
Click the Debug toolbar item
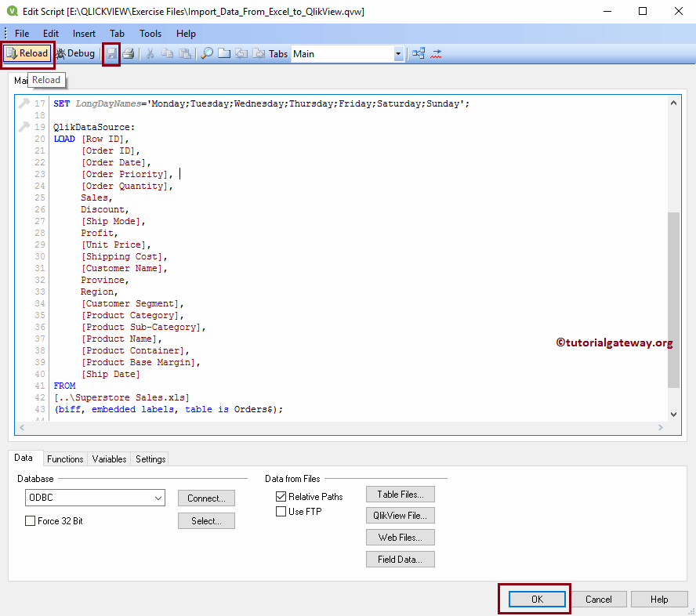point(75,53)
